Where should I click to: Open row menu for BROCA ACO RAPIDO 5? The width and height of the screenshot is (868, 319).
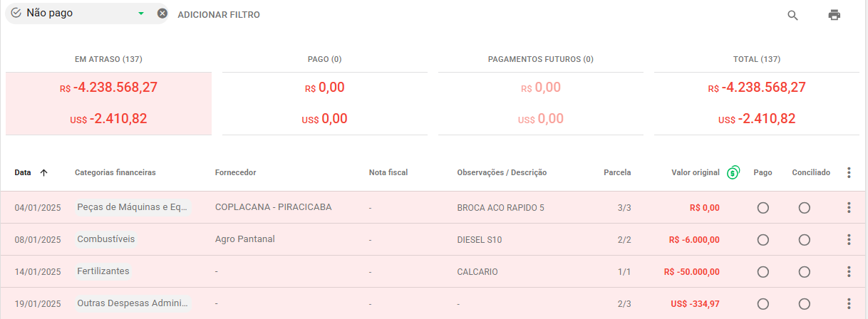[849, 207]
